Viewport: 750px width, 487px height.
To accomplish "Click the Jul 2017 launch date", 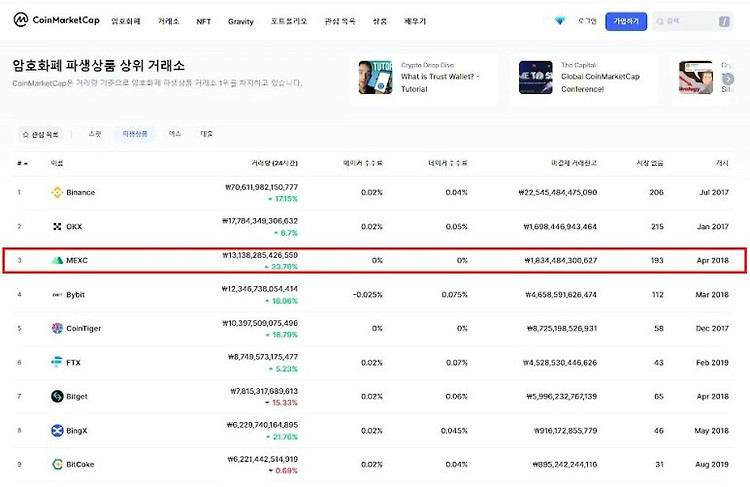I will [x=714, y=192].
